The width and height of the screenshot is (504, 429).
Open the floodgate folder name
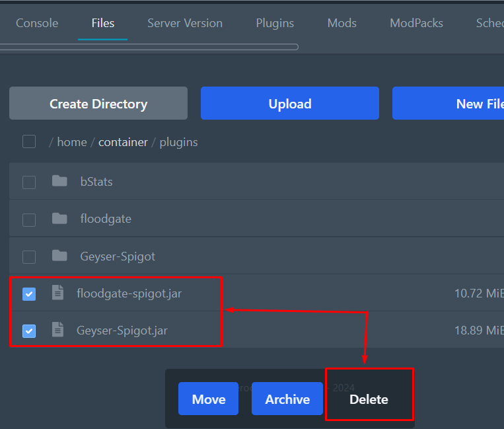pos(106,219)
